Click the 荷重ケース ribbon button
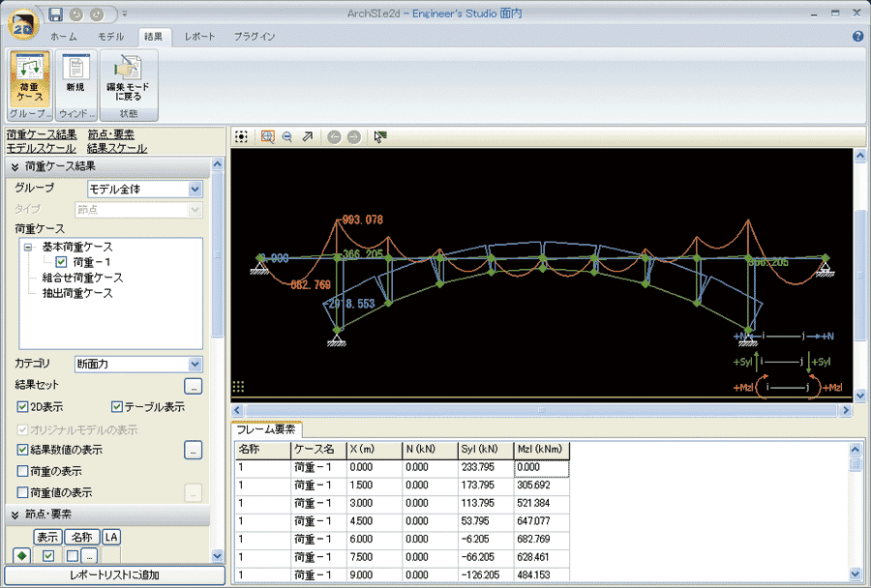The height and width of the screenshot is (588, 871). 30,78
